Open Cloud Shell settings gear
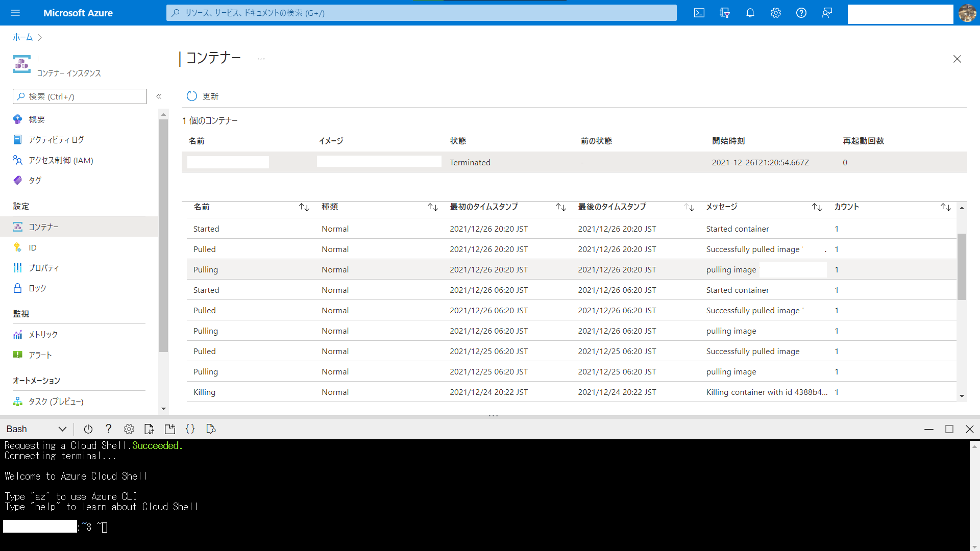 [x=129, y=429]
